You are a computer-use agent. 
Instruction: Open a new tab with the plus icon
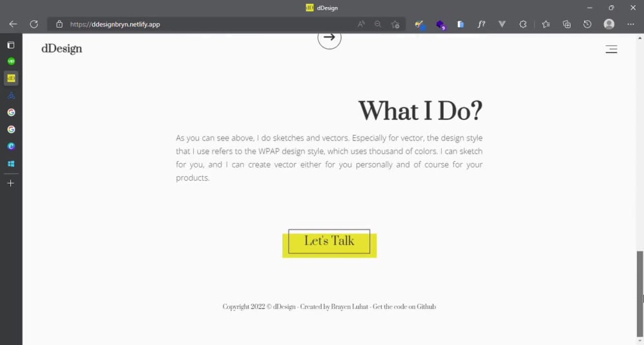[x=11, y=183]
